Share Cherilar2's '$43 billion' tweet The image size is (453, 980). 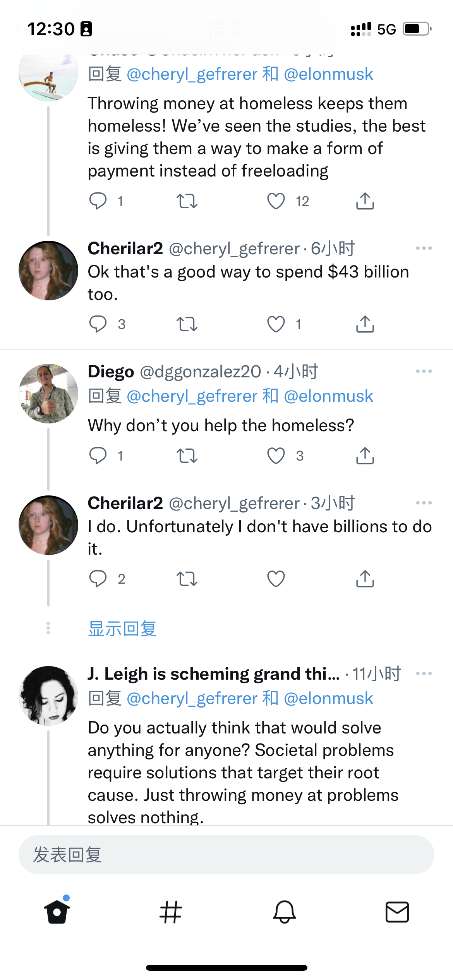pyautogui.click(x=365, y=324)
